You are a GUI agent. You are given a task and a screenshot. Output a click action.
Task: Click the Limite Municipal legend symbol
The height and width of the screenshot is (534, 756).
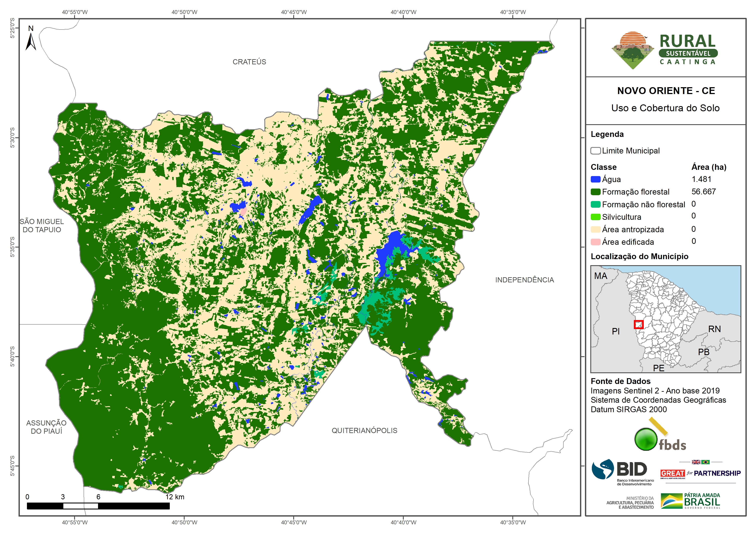pos(595,151)
